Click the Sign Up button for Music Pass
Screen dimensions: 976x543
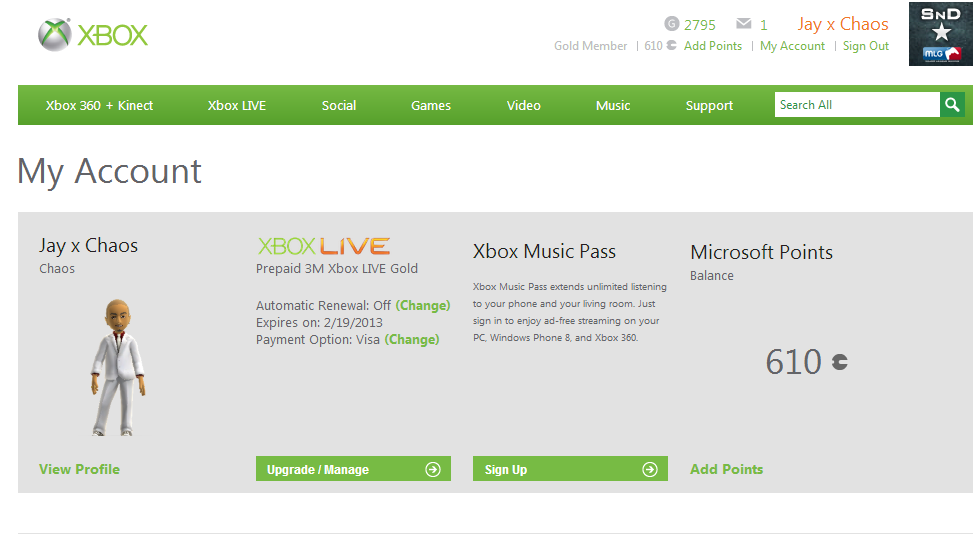[570, 469]
